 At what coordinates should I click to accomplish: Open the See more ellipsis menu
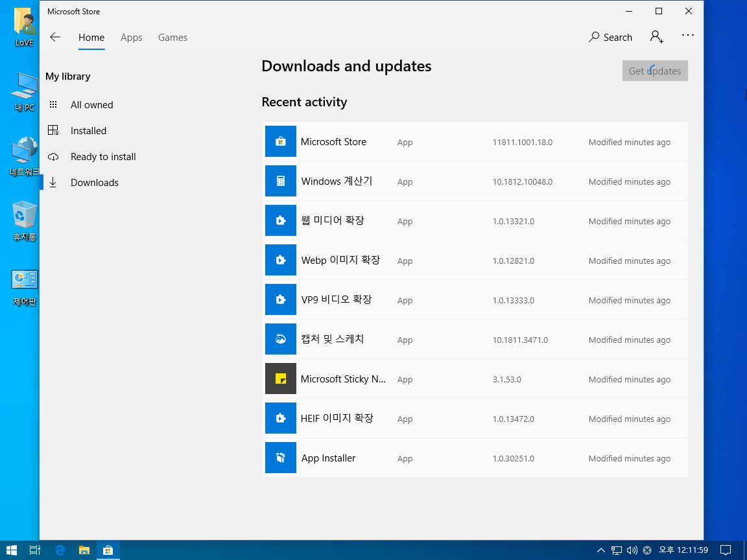pos(687,35)
